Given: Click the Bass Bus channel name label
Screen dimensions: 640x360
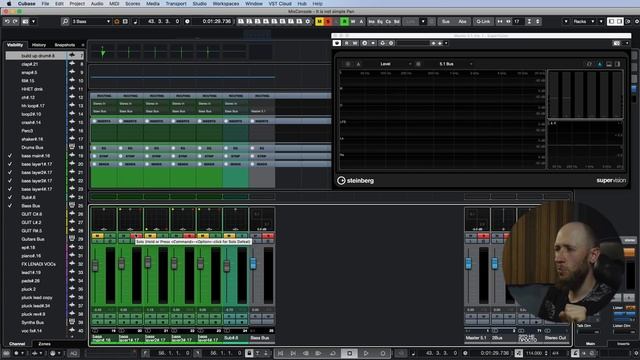Looking at the screenshot, I should pos(261,338).
